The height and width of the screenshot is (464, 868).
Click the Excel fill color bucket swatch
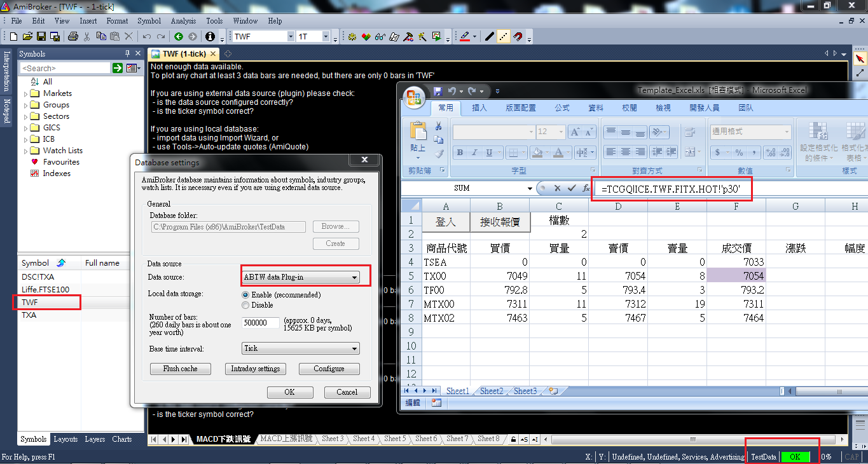537,153
